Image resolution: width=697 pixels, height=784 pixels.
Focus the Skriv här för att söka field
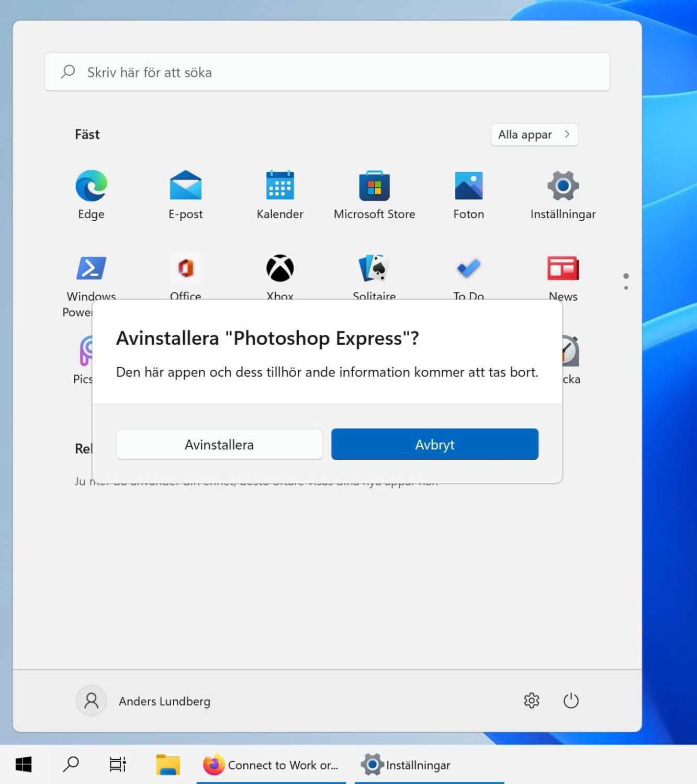[x=327, y=72]
